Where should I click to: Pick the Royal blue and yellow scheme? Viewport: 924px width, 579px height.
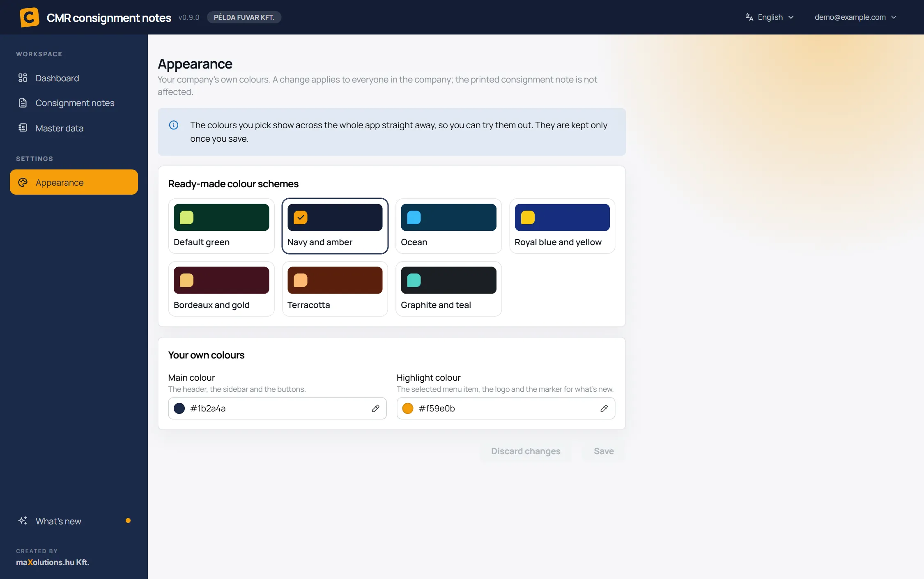(x=562, y=226)
